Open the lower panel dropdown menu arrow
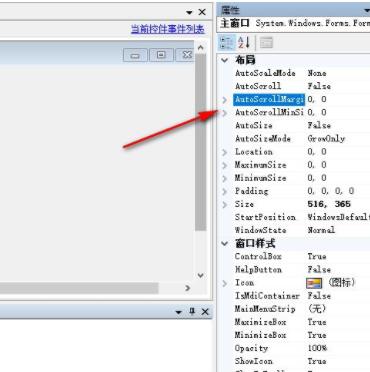370x372 pixels. 179,312
